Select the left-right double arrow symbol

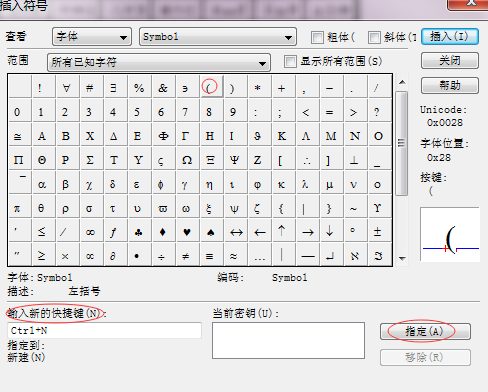coord(236,232)
